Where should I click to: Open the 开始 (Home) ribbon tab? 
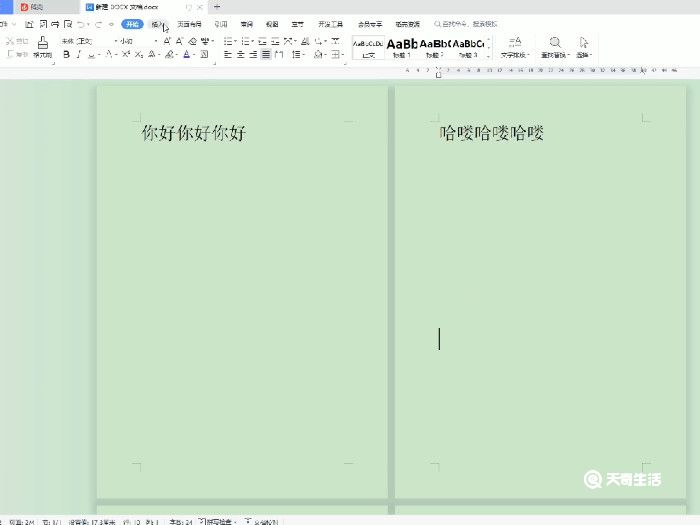(x=132, y=24)
